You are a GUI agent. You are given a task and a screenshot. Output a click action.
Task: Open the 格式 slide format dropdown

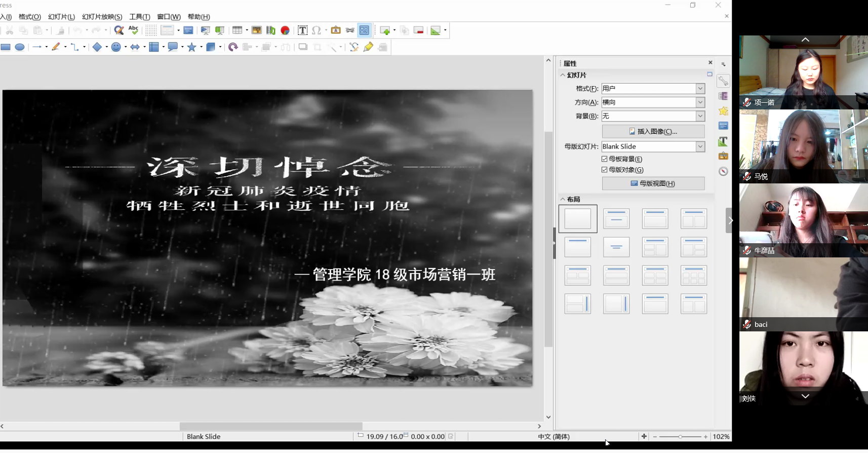tap(700, 89)
